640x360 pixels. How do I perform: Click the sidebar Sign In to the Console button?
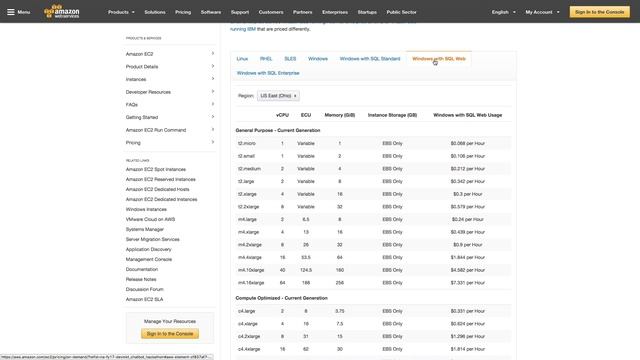170,333
